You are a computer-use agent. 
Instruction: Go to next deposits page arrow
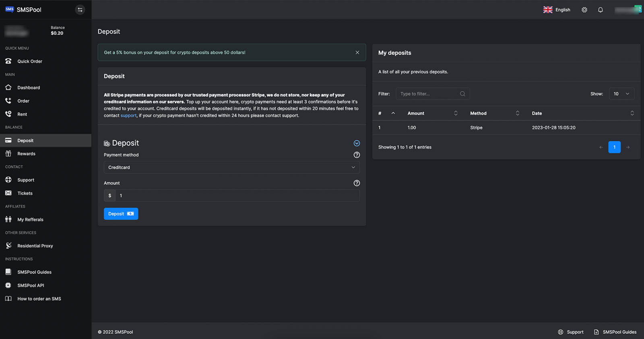[628, 147]
